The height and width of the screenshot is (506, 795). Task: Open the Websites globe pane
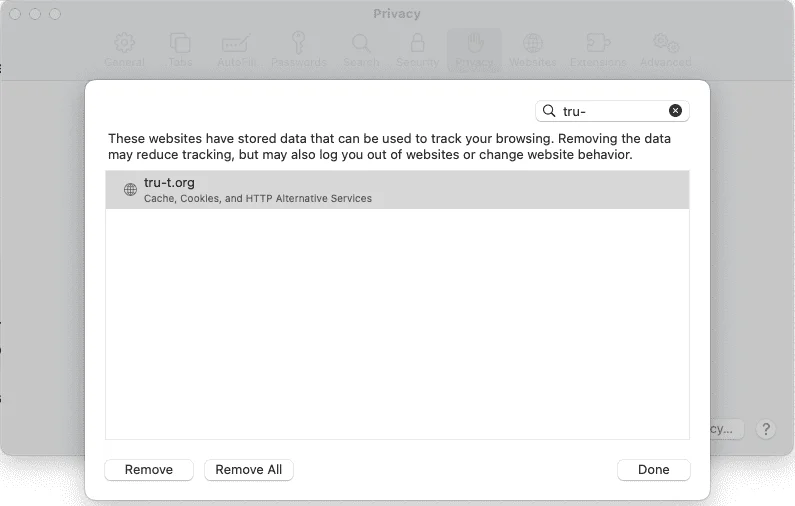coord(533,50)
